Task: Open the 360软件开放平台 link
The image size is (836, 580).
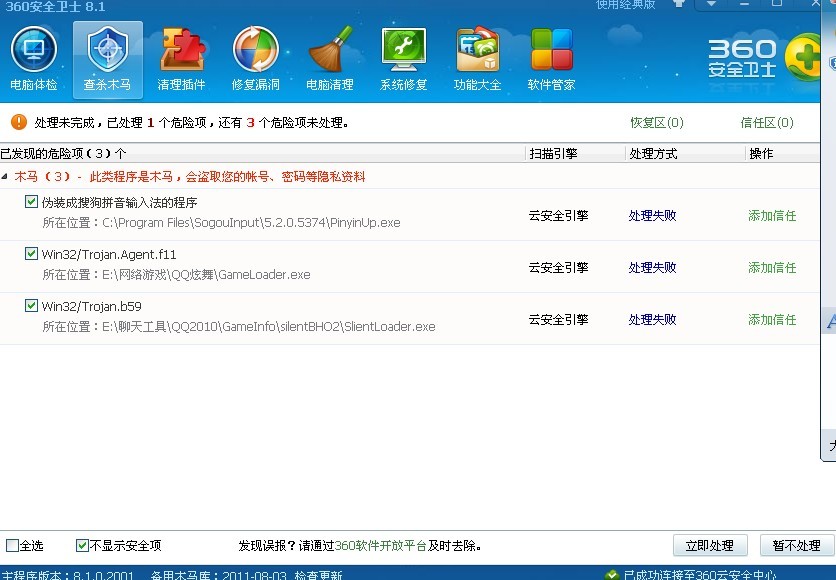Action: 380,545
